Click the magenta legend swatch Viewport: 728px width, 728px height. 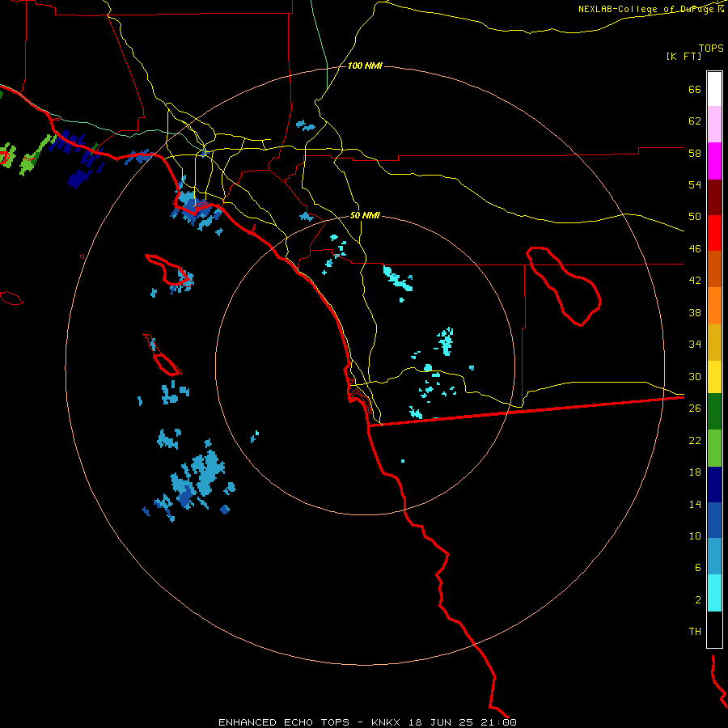[714, 161]
